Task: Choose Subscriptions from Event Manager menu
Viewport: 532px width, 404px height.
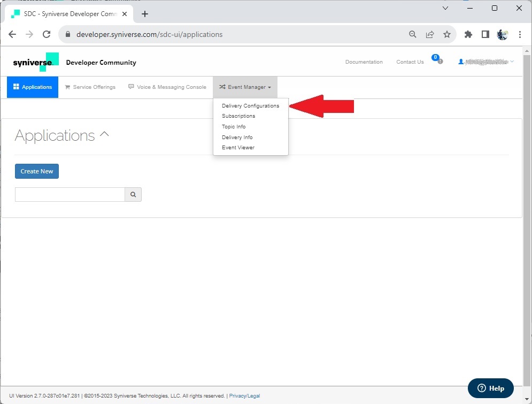Action: coord(238,116)
